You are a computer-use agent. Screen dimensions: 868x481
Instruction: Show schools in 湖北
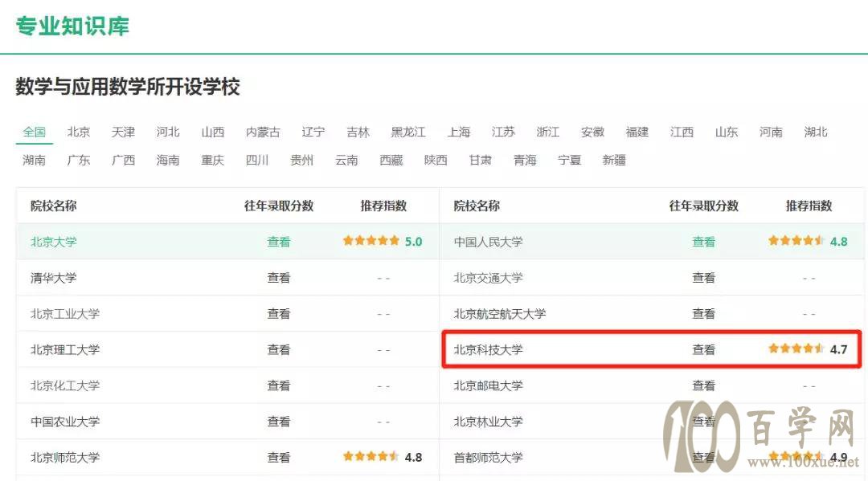pyautogui.click(x=816, y=132)
